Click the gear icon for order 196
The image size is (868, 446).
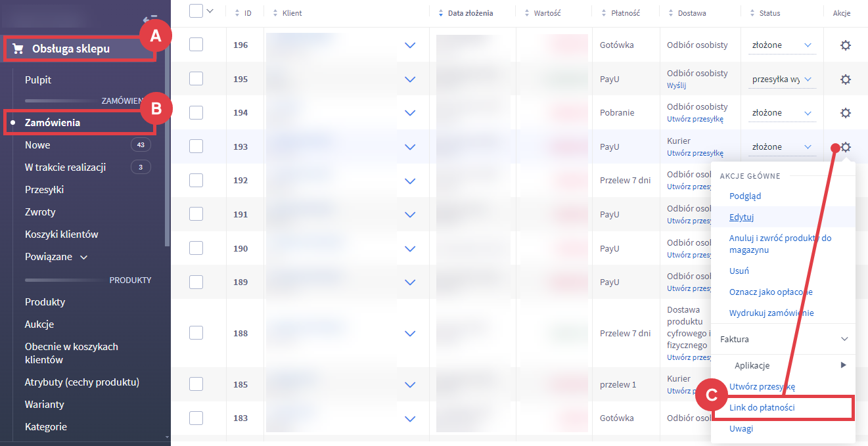[x=846, y=45]
